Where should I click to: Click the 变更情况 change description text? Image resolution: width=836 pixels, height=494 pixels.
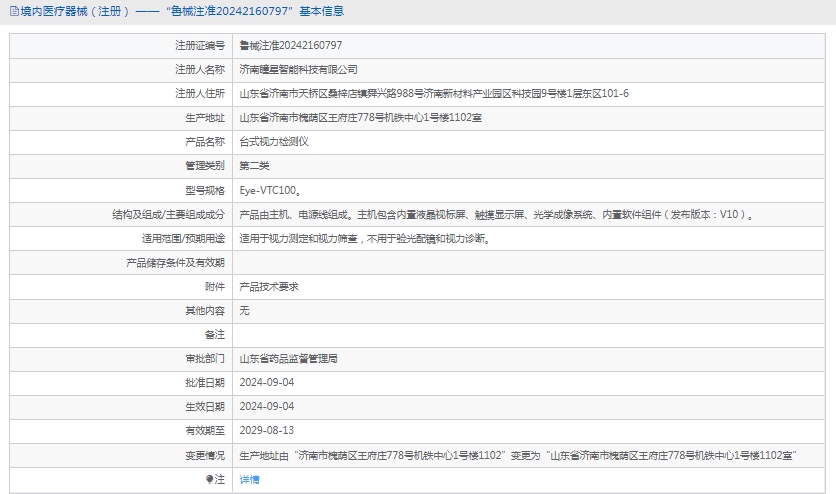click(x=517, y=455)
